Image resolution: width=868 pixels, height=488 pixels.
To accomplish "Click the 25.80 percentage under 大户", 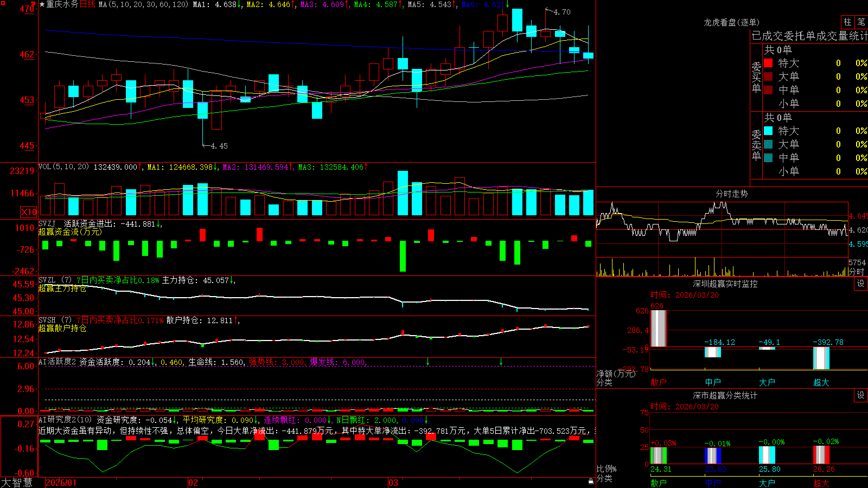I will coord(769,469).
